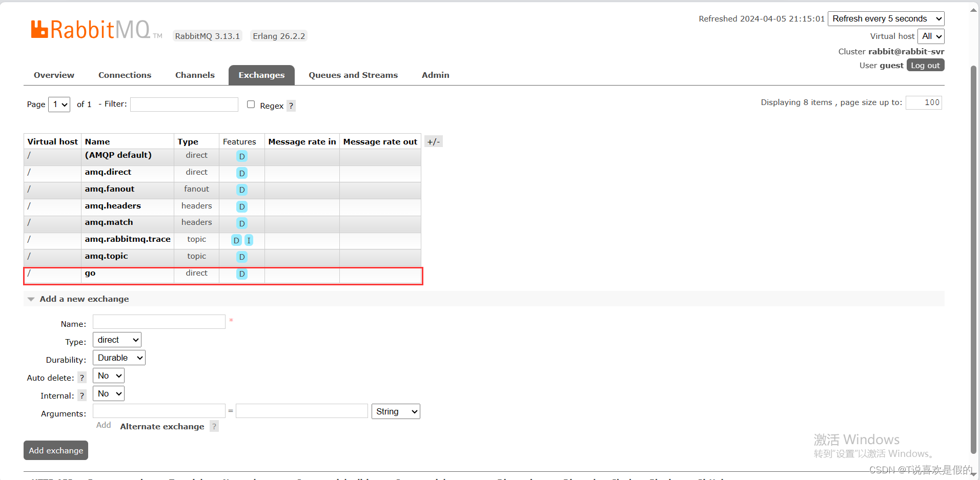Sort by Virtual host column header

[53, 142]
